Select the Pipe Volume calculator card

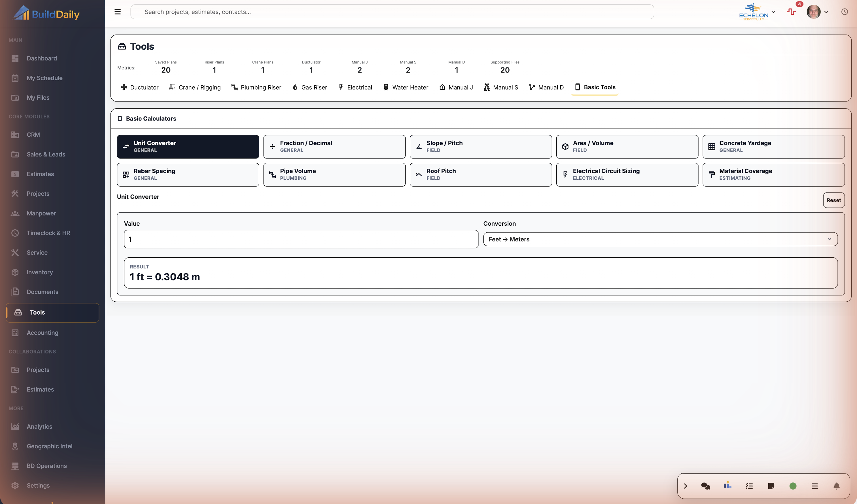334,174
